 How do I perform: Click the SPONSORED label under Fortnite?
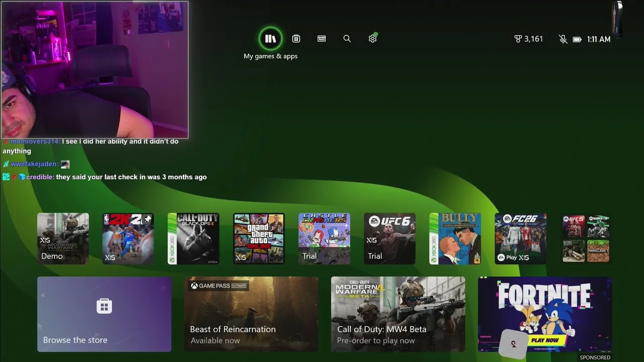click(x=595, y=357)
